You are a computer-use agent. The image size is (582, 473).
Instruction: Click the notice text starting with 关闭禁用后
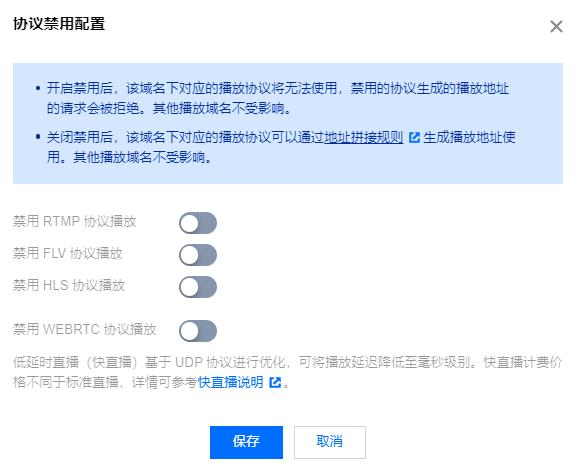(281, 147)
